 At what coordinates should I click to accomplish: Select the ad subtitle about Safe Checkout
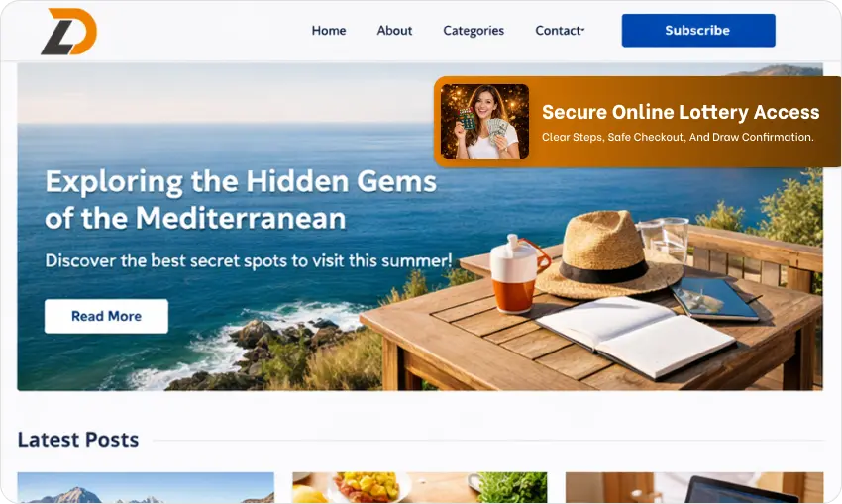pyautogui.click(x=678, y=137)
